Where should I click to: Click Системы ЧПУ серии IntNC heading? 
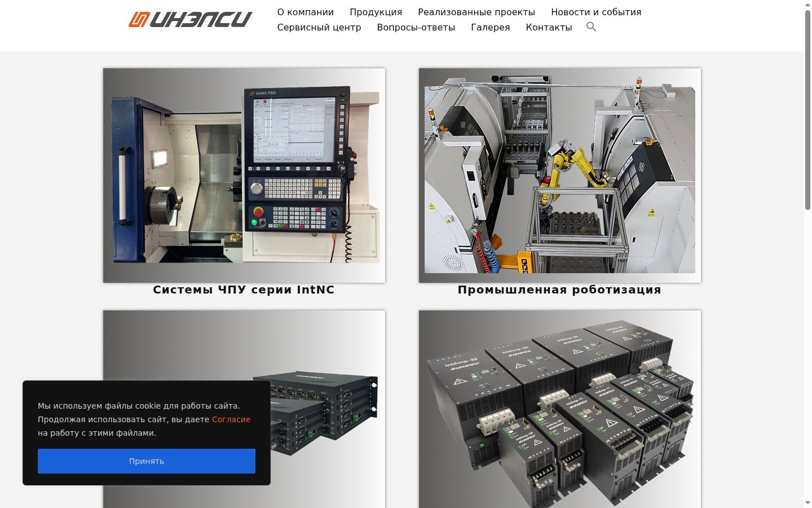(x=244, y=290)
